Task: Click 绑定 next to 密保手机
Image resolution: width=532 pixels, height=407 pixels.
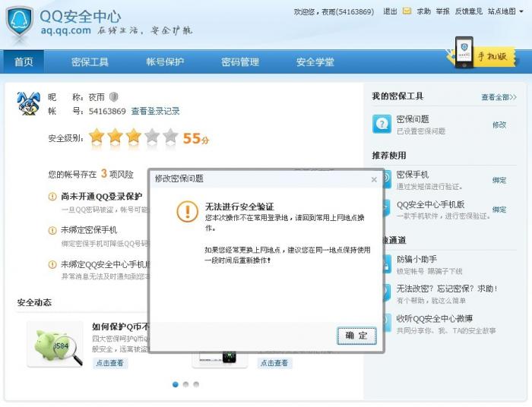Action: [x=499, y=180]
